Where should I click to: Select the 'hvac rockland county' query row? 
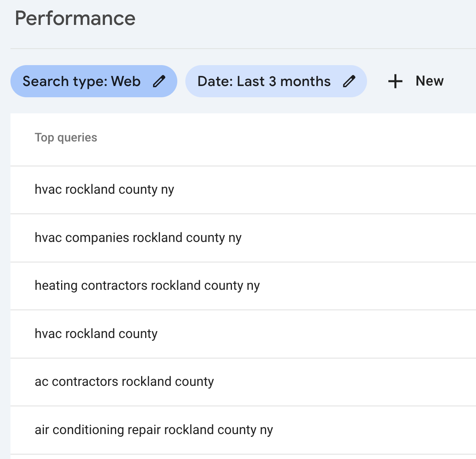point(96,334)
